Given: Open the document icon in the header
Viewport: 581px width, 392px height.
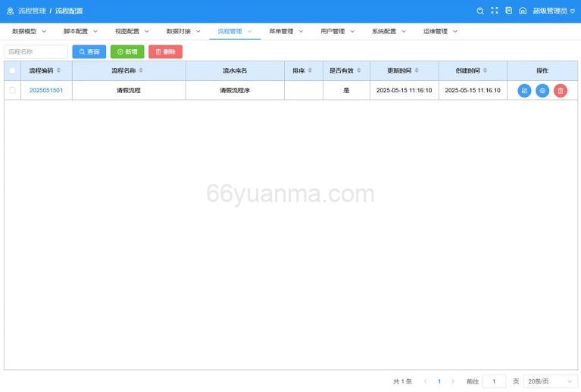Looking at the screenshot, I should coord(509,11).
